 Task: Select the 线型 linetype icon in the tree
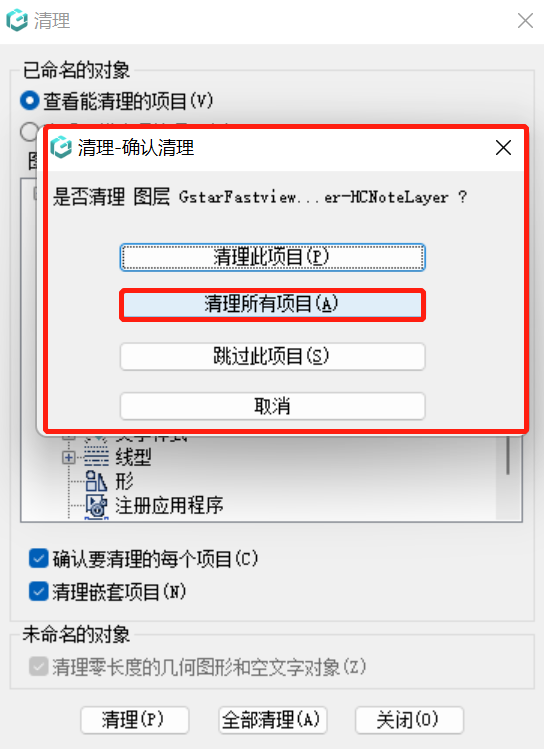coord(96,457)
